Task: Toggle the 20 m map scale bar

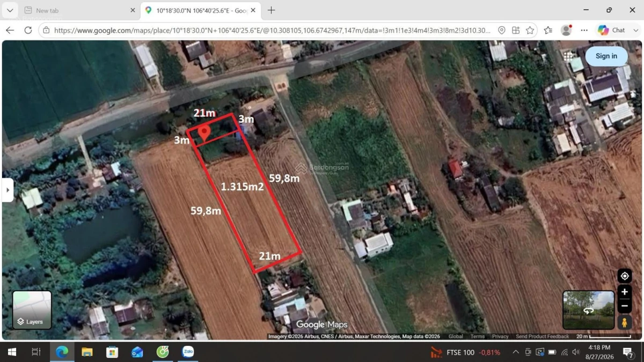Action: pos(604,336)
